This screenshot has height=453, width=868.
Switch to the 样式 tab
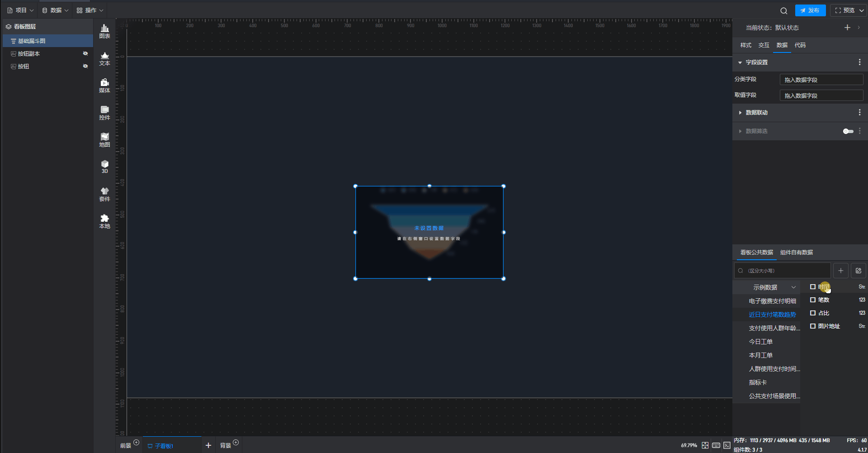coord(745,45)
